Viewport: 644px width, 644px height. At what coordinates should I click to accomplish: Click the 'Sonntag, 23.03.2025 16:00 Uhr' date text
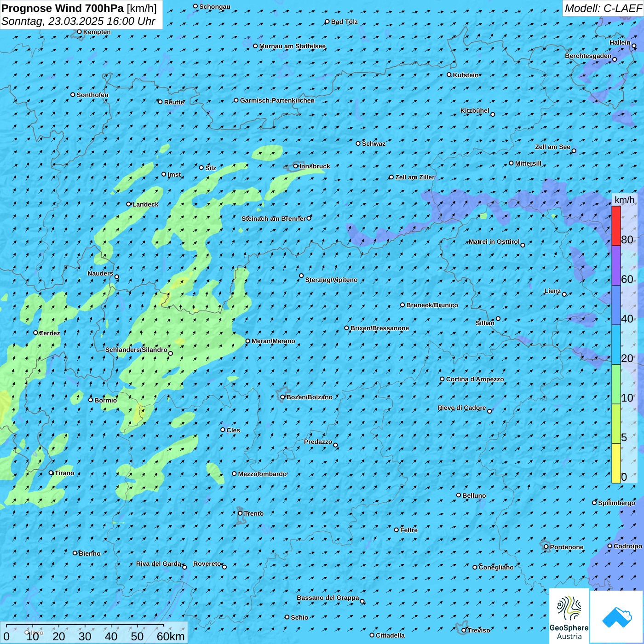tap(78, 21)
